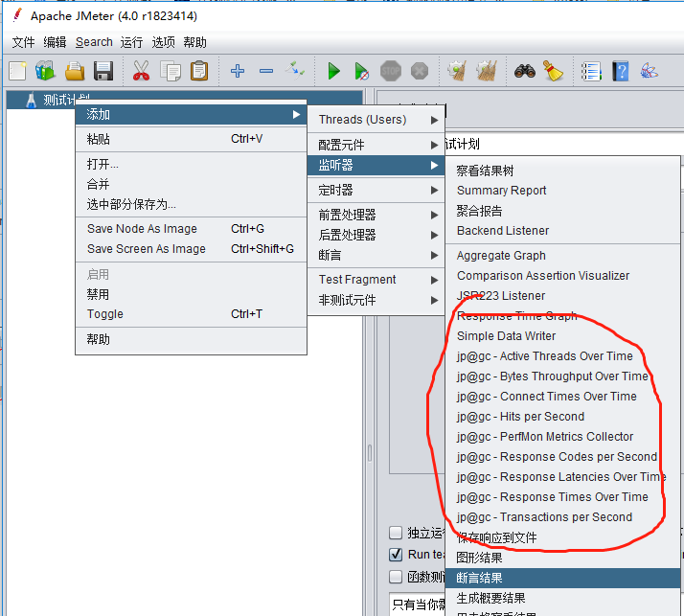The height and width of the screenshot is (616, 684).
Task: Expand the 非测试元件 submenu
Action: point(376,300)
